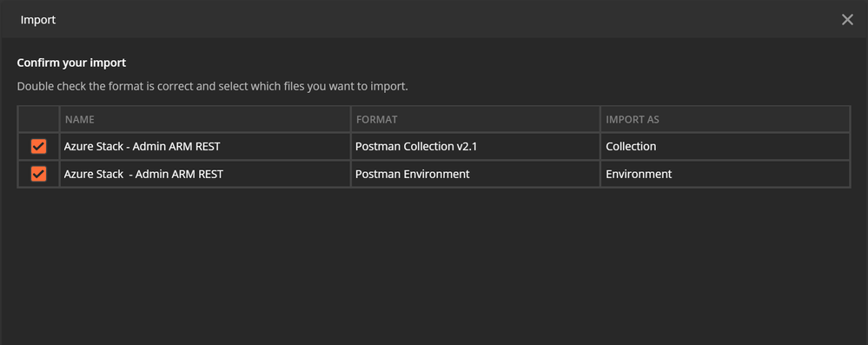Click the 'Collection' import-as cell
Screen dimensions: 868x345
pyautogui.click(x=726, y=147)
